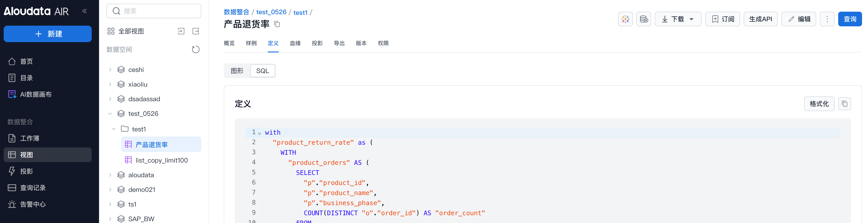Click the 搜索 search input field
The image size is (868, 223).
[x=154, y=11]
